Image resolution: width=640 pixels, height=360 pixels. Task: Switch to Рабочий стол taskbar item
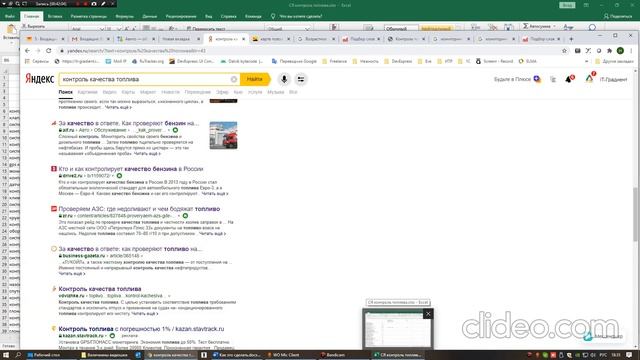[44, 355]
